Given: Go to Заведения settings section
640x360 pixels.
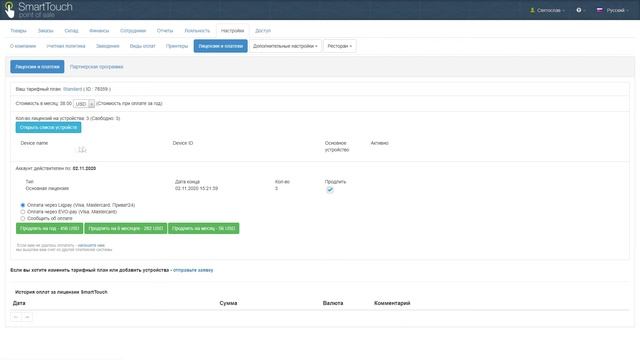Looking at the screenshot, I should (x=108, y=46).
